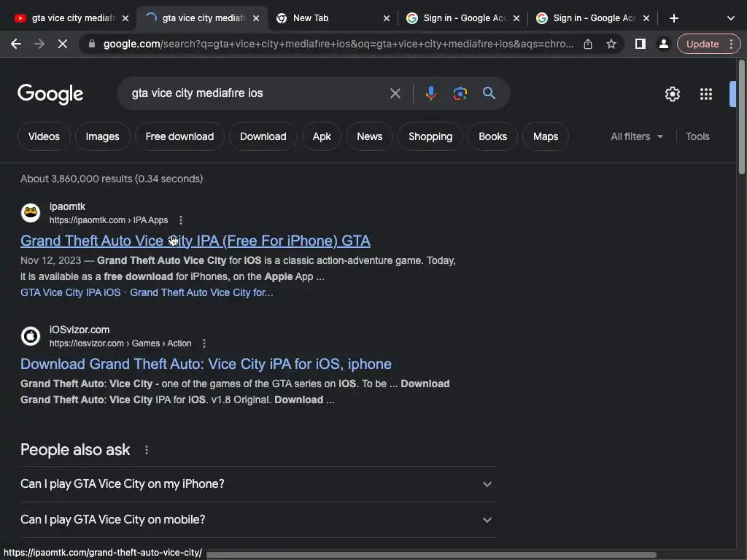The width and height of the screenshot is (747, 560).
Task: Go back using the browser back arrow
Action: click(x=16, y=44)
